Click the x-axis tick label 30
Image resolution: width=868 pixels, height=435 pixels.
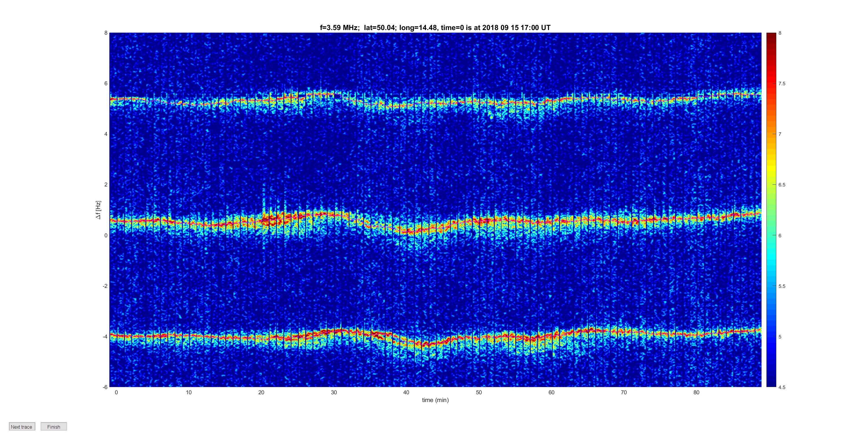point(334,392)
